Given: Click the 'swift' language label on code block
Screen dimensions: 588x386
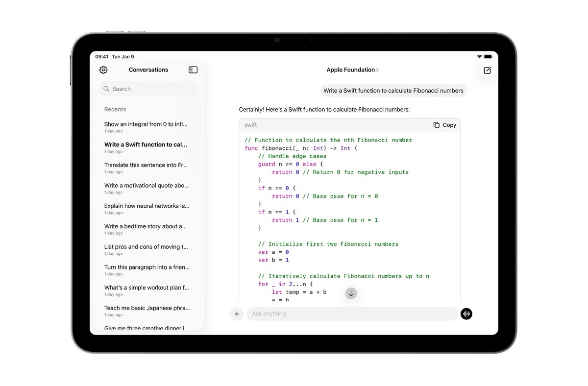Looking at the screenshot, I should click(x=251, y=125).
